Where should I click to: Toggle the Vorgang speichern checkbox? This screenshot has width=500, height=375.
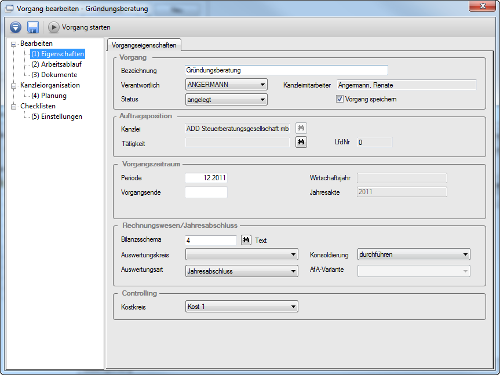click(x=340, y=99)
